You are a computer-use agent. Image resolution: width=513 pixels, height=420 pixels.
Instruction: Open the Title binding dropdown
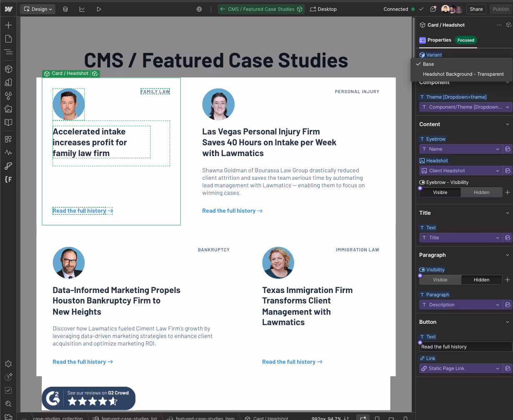click(461, 238)
